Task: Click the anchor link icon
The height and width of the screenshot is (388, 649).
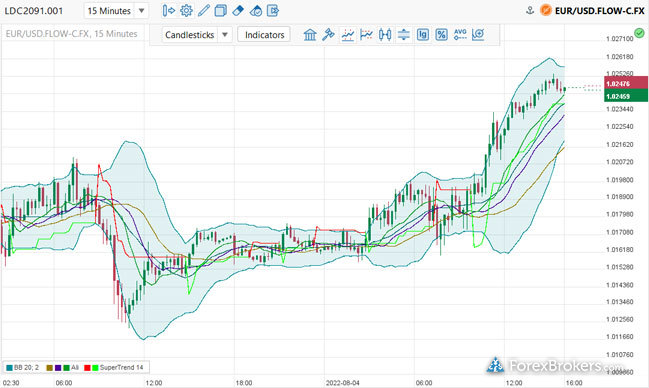Action: (530, 10)
